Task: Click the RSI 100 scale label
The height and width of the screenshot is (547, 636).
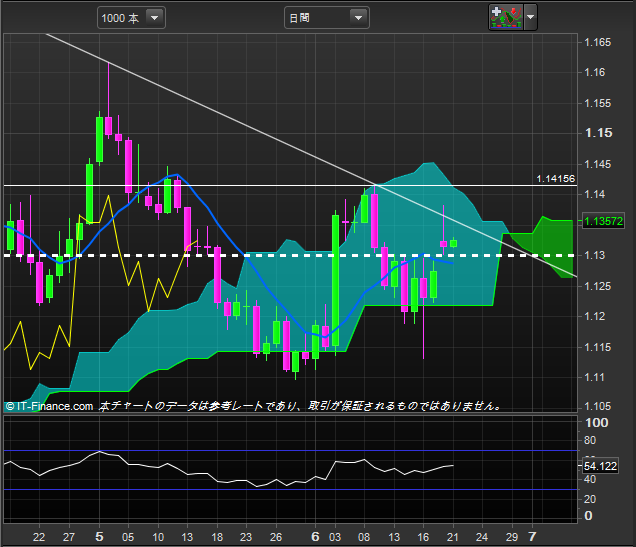Action: [596, 423]
